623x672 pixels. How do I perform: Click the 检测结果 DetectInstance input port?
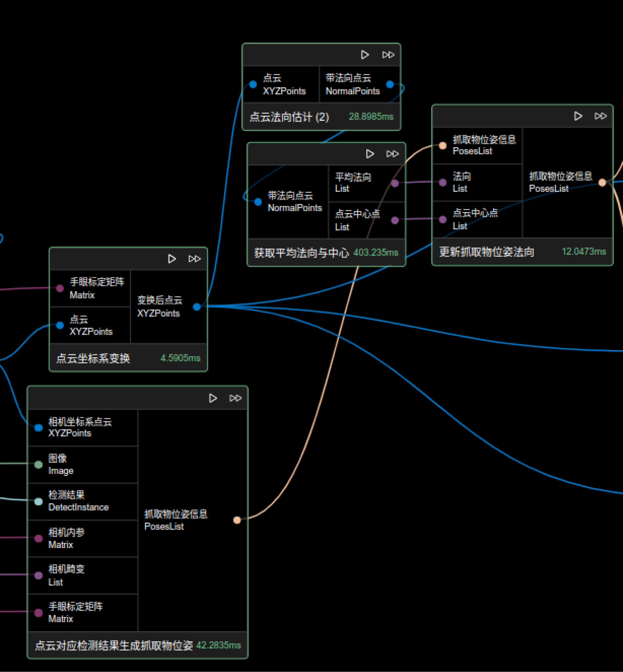(x=38, y=501)
